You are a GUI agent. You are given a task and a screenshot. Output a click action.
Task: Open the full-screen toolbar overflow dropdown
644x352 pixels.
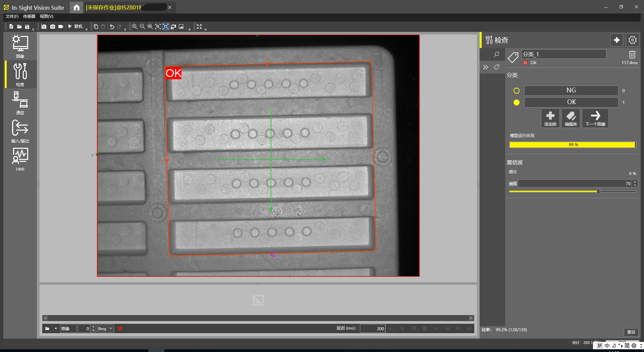tap(206, 30)
